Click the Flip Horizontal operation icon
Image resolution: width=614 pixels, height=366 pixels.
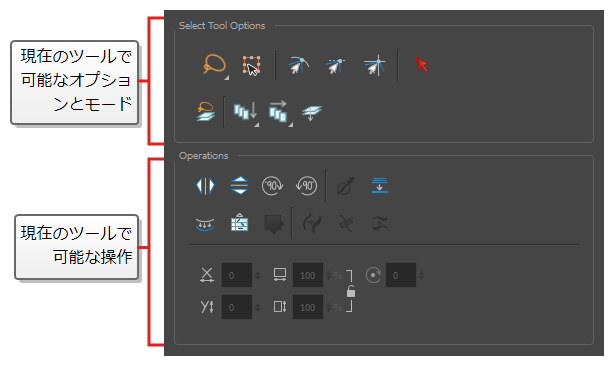(x=205, y=186)
